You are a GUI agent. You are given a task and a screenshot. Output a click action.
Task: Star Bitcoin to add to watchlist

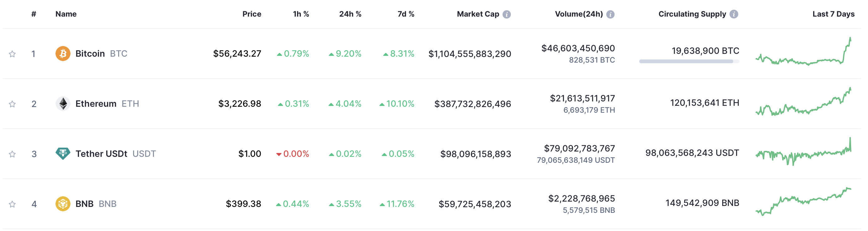(x=12, y=54)
